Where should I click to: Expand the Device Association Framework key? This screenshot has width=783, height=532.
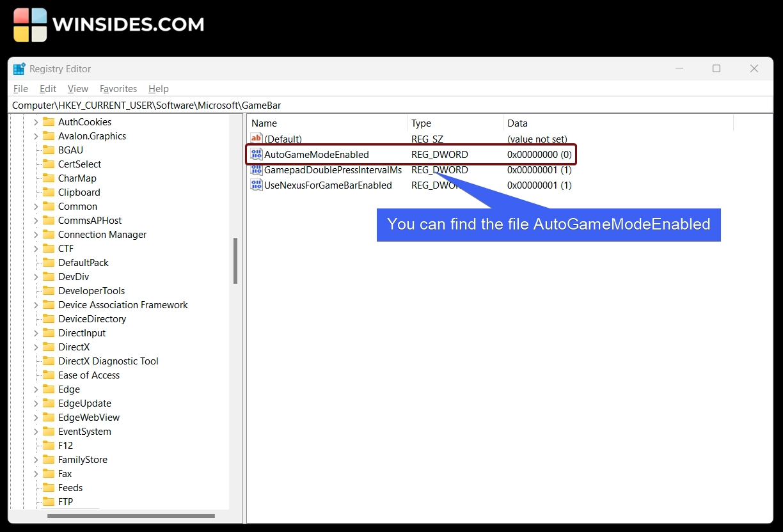(36, 305)
